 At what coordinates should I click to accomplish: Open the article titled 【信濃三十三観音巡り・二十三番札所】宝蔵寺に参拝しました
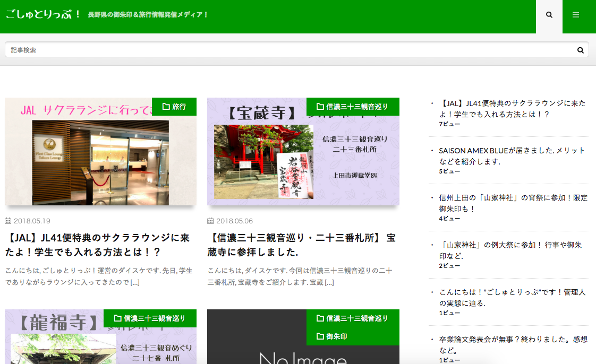[x=302, y=245]
